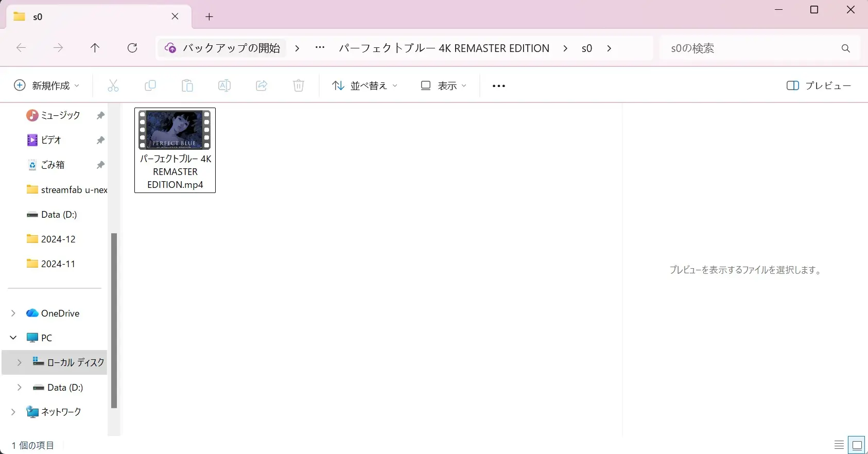Expand the ローカル ディスク node
The height and width of the screenshot is (454, 868).
point(20,362)
